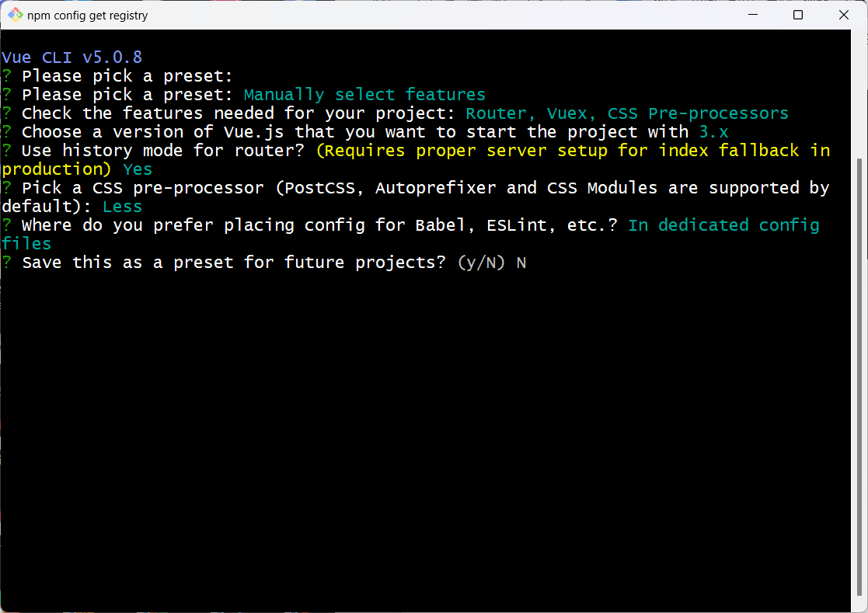Click the "Less" CSS pre-processor answer
The image size is (868, 613).
point(122,207)
